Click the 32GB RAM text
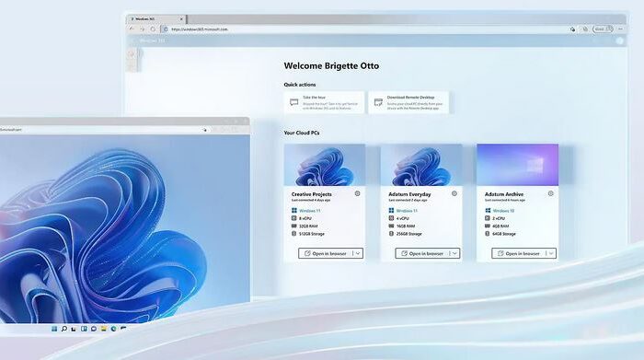 tap(308, 226)
